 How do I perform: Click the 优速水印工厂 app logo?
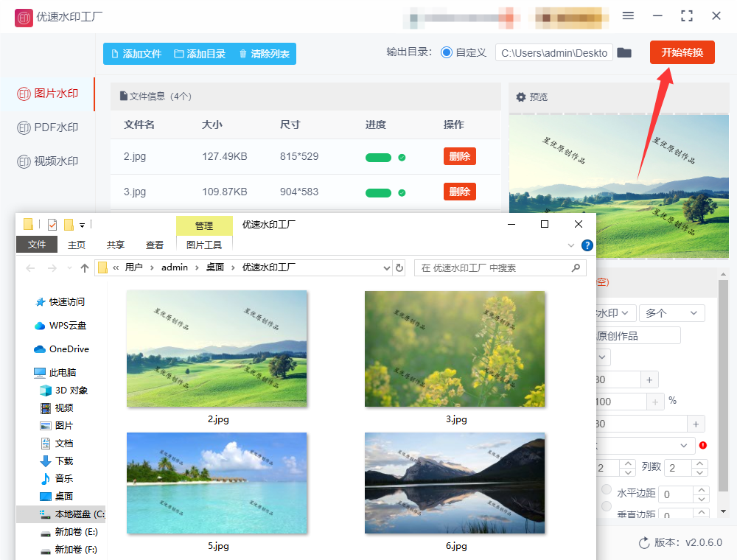24,18
